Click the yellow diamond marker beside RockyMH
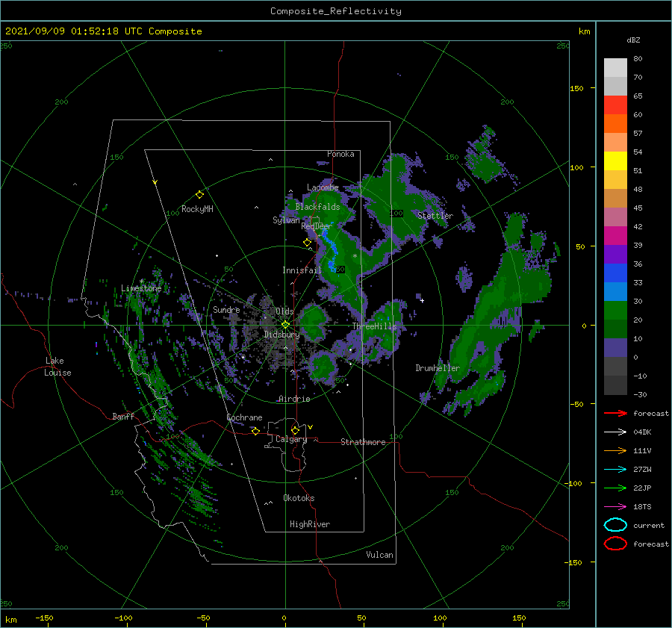 click(x=199, y=195)
